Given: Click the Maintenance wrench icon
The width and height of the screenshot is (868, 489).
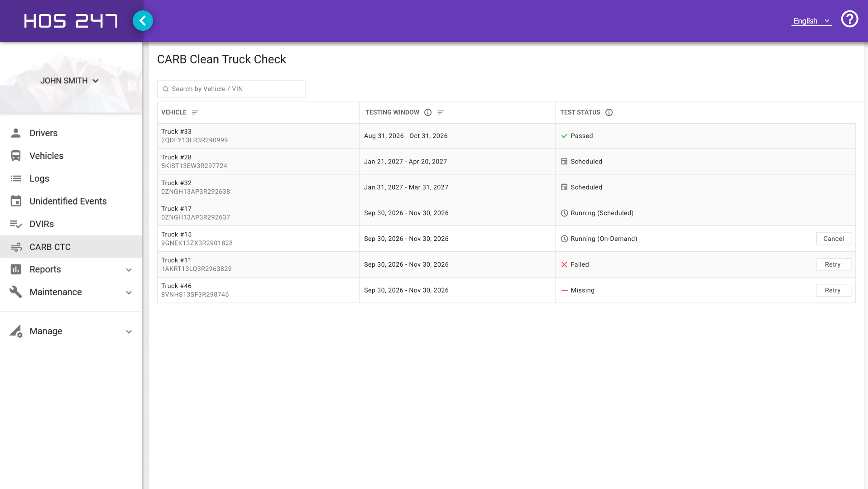Looking at the screenshot, I should (x=16, y=292).
